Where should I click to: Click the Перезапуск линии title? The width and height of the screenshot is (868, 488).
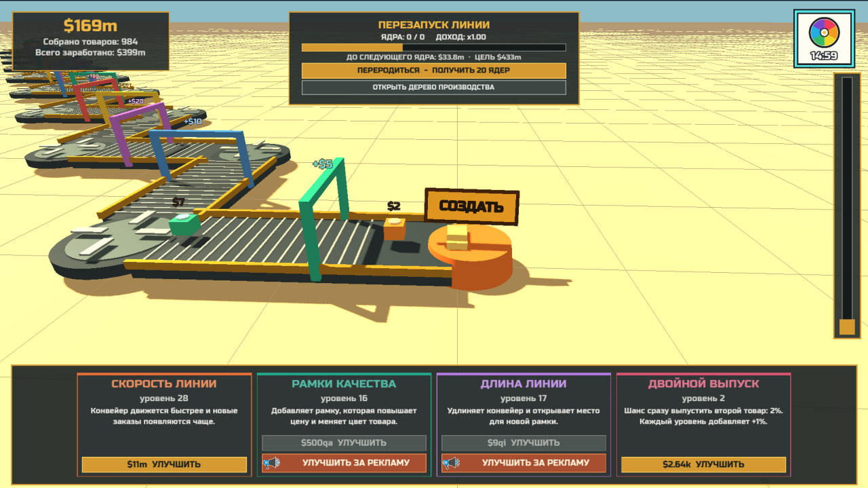(x=434, y=25)
